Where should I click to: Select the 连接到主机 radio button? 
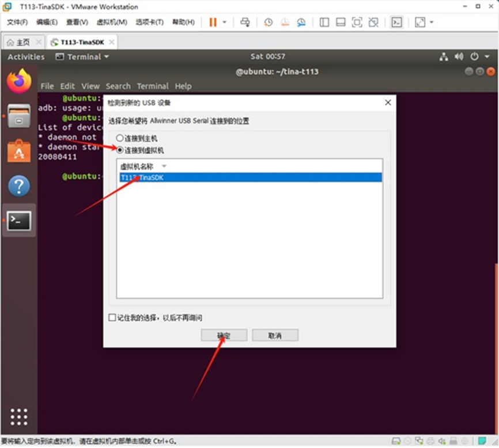point(120,138)
